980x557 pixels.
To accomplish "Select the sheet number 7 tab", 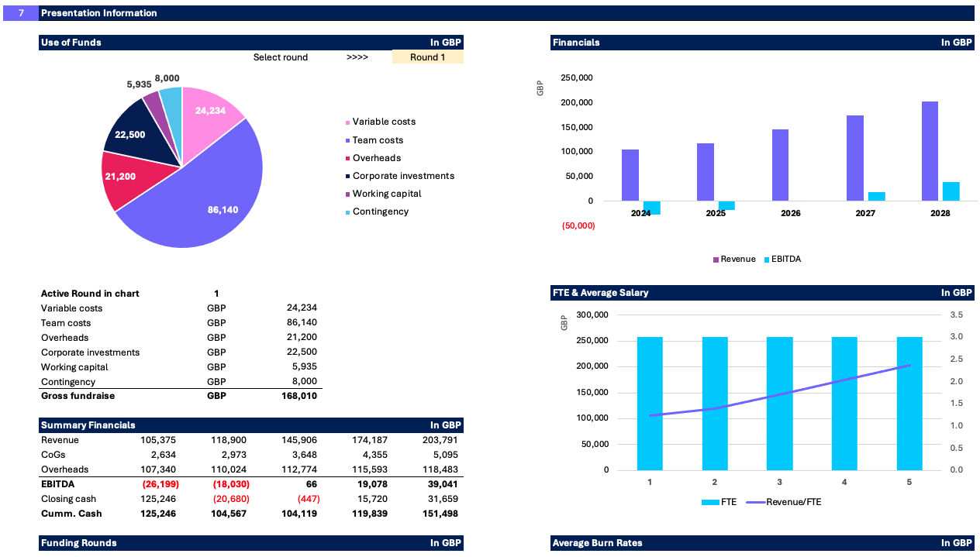I will click(19, 12).
